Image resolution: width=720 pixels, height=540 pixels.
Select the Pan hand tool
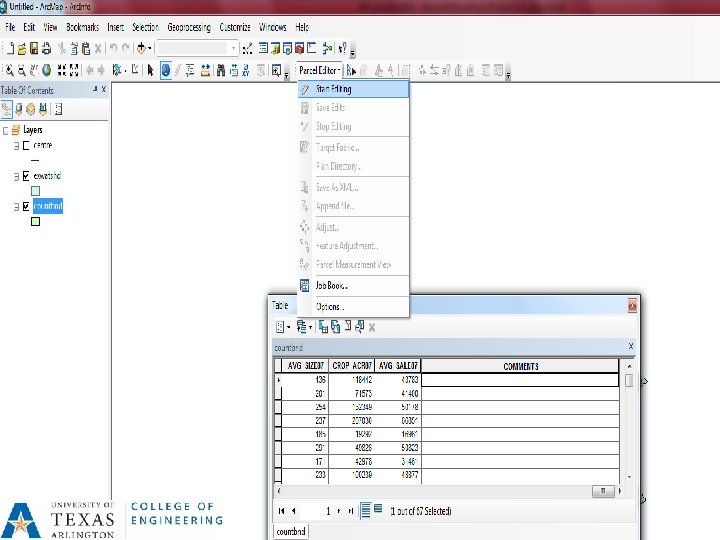coord(34,70)
